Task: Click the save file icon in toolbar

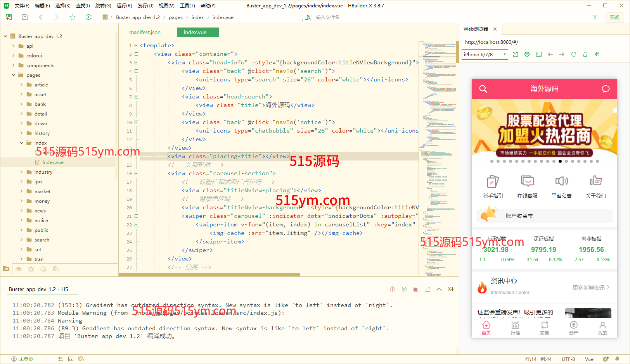Action: point(25,17)
